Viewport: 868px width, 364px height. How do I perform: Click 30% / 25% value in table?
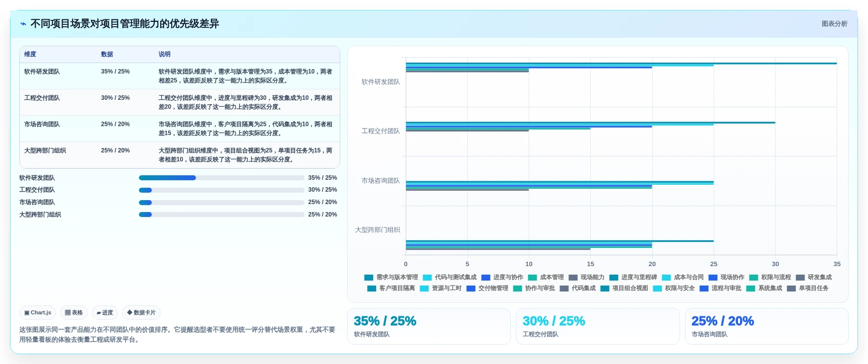coord(115,98)
